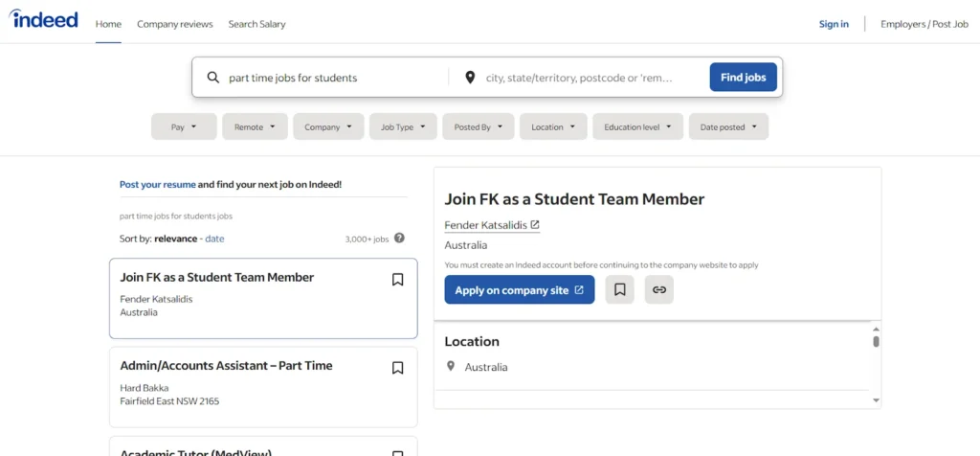The height and width of the screenshot is (456, 980).
Task: Open Search Salary in the top navigation
Action: click(x=256, y=24)
